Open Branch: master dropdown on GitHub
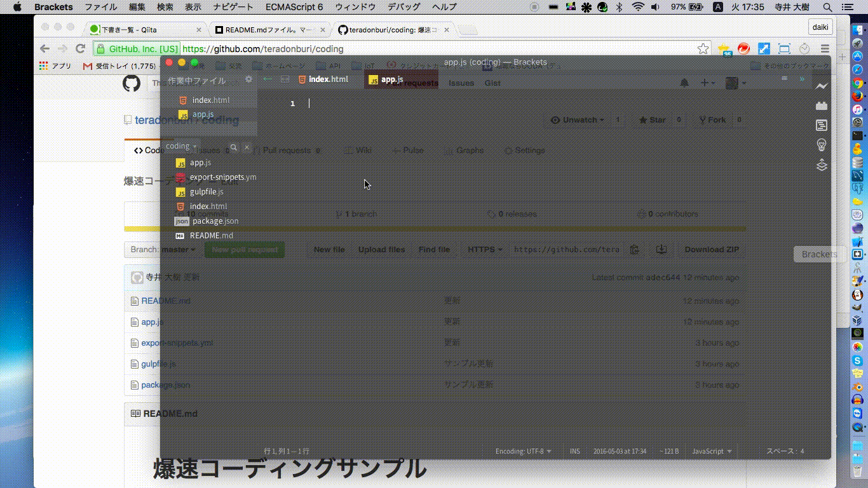 (x=162, y=250)
